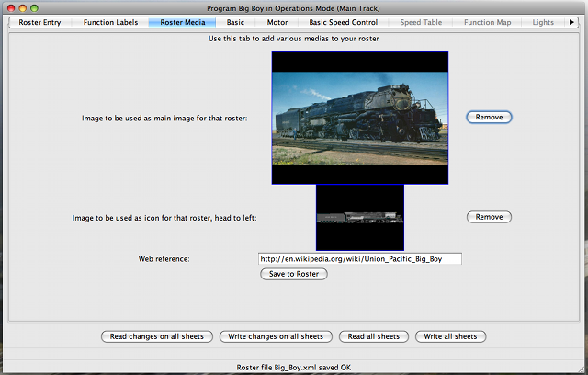Select the Basic tab
The width and height of the screenshot is (588, 375).
pyautogui.click(x=235, y=22)
